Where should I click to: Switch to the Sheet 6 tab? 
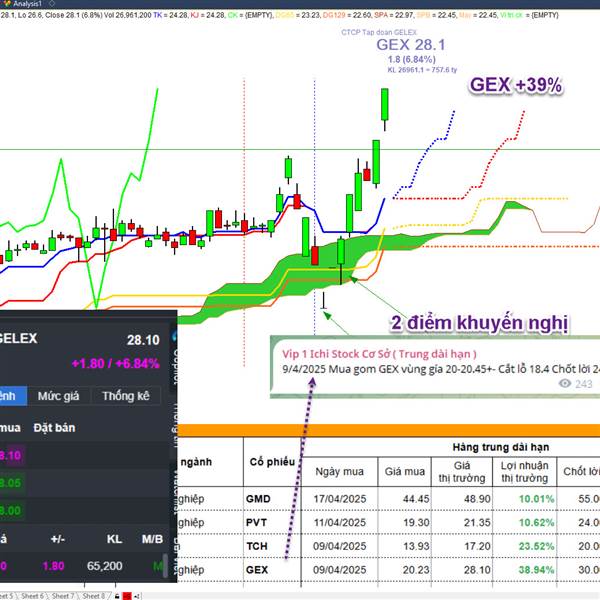(32, 596)
